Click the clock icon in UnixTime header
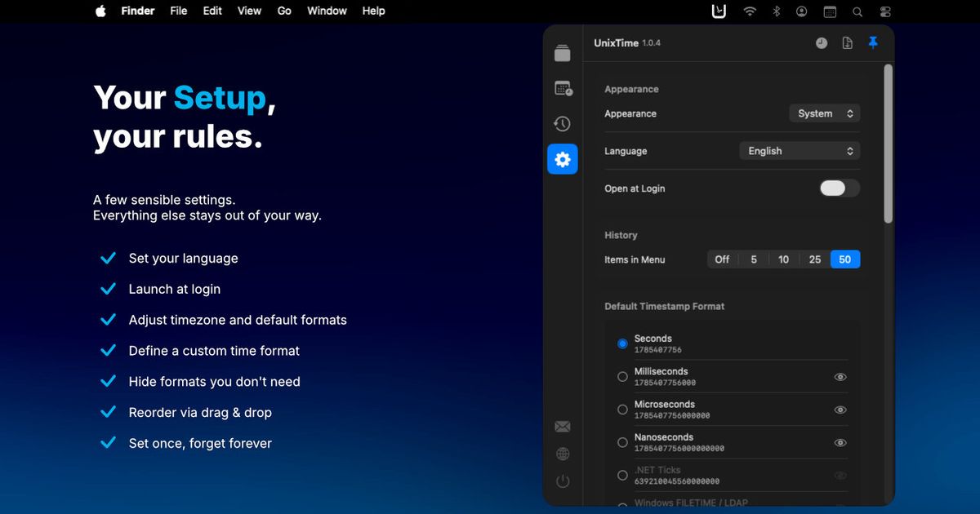 coord(822,43)
